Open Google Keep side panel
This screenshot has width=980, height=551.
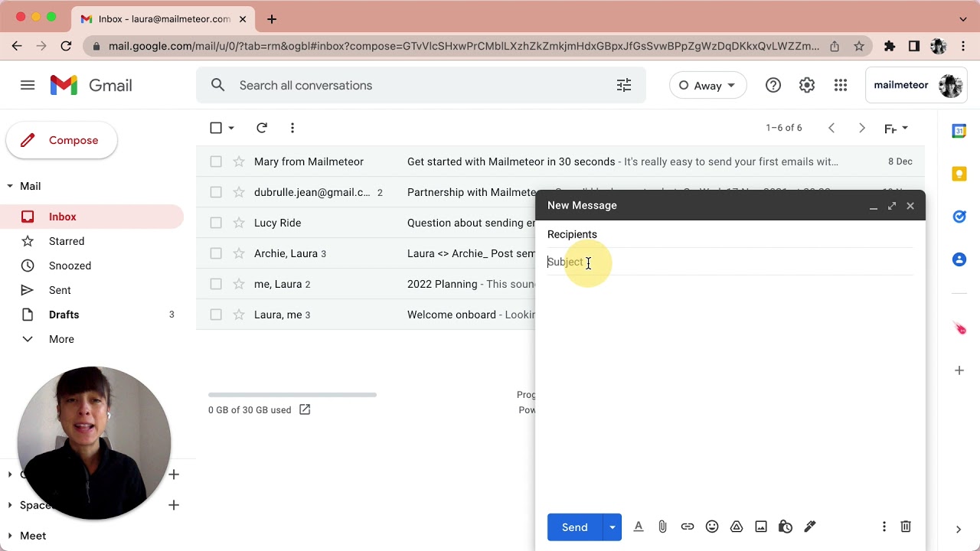point(959,174)
